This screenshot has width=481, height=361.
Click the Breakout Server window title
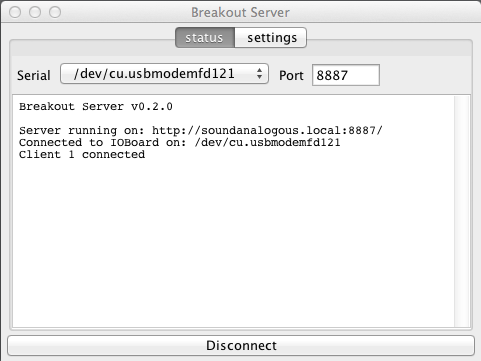(240, 12)
